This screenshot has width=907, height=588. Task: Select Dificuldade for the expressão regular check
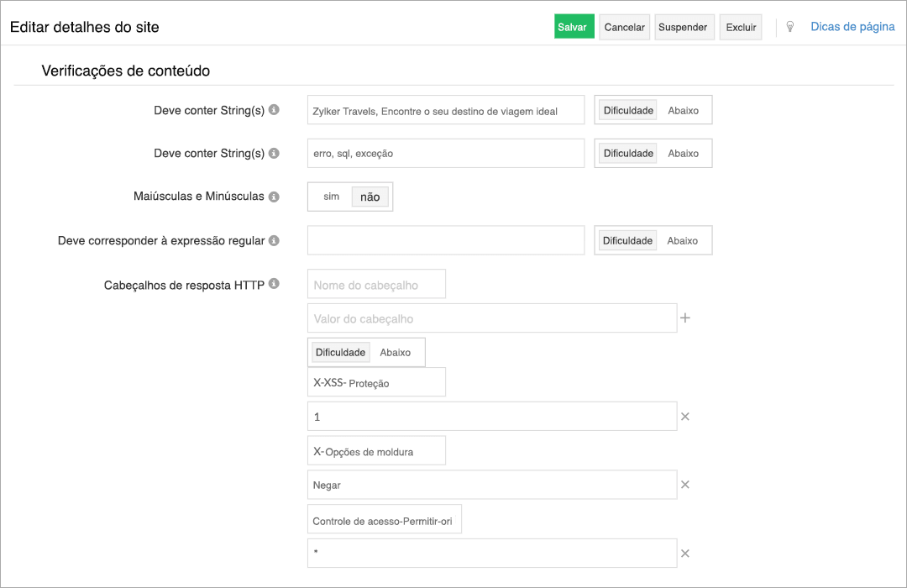click(627, 239)
